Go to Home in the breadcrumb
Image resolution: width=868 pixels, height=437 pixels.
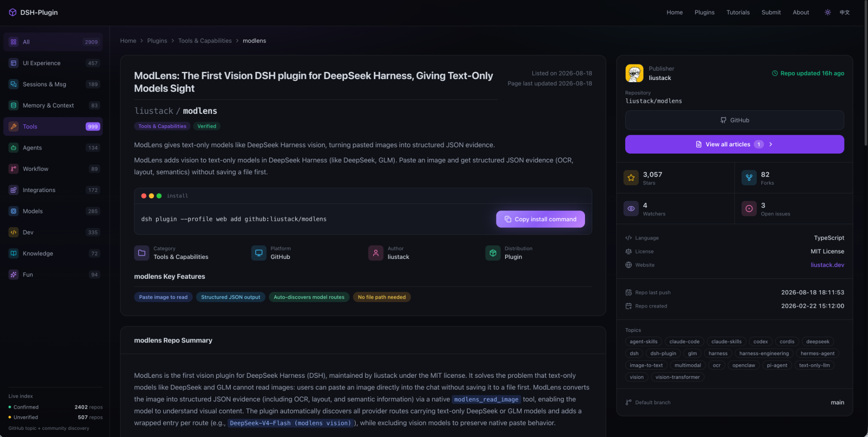[128, 41]
